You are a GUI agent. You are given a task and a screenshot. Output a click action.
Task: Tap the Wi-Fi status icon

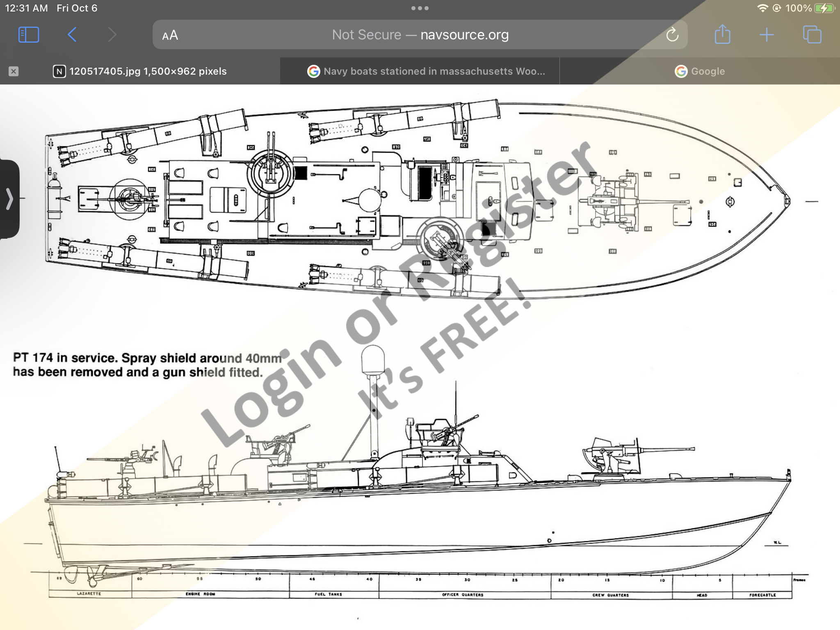(x=762, y=8)
